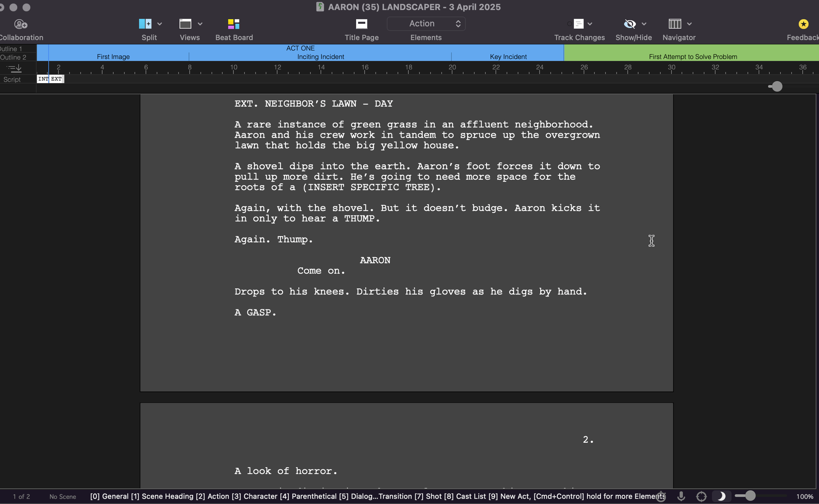
Task: Click the EXT scene marker in Script row
Action: pyautogui.click(x=56, y=79)
